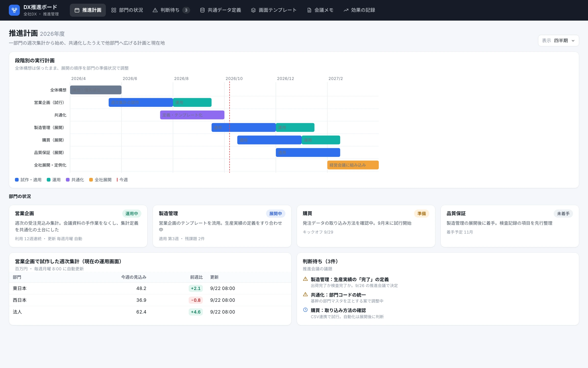588x368 pixels.
Task: Click the -0.8 change badge for 西日本
Action: click(x=196, y=300)
